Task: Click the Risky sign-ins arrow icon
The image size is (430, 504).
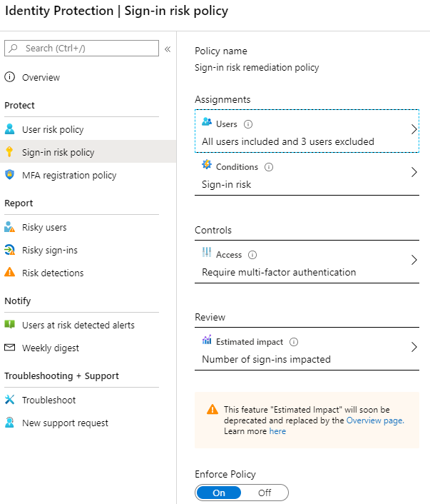Action: pos(10,250)
